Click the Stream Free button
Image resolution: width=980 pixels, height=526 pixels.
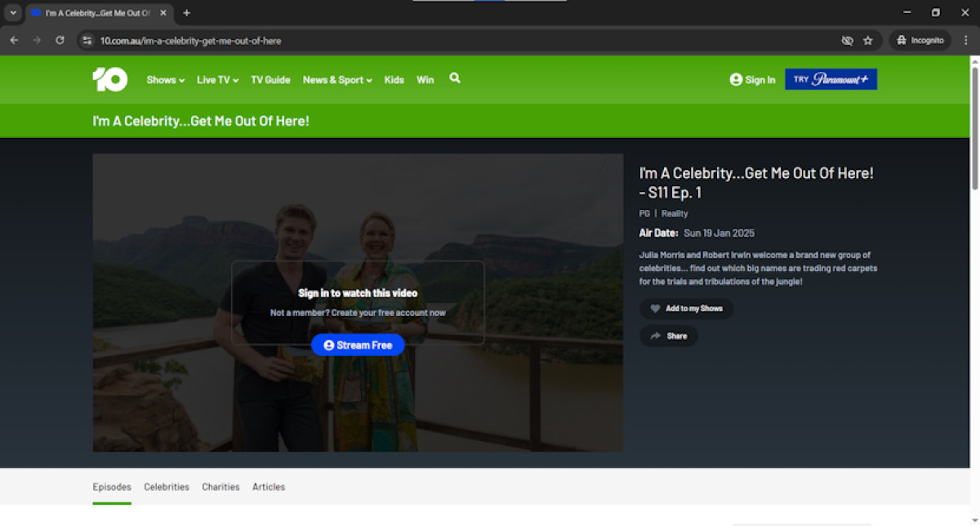click(358, 345)
